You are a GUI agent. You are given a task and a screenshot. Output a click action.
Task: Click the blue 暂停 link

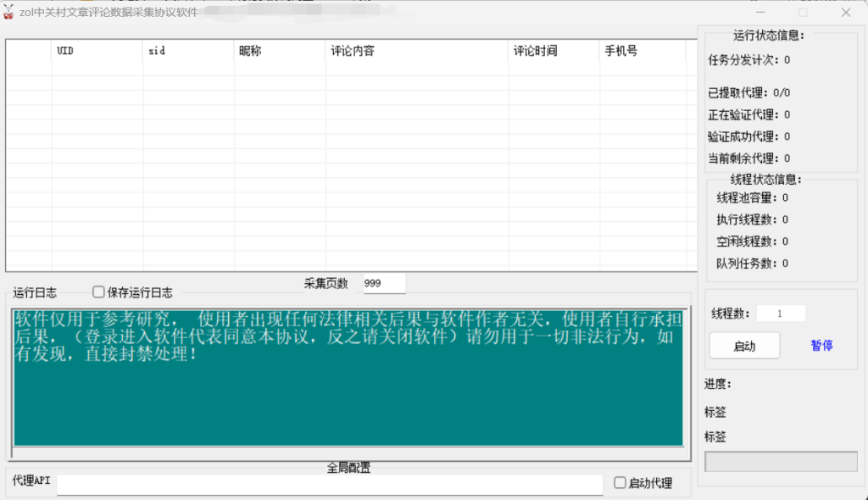(821, 346)
